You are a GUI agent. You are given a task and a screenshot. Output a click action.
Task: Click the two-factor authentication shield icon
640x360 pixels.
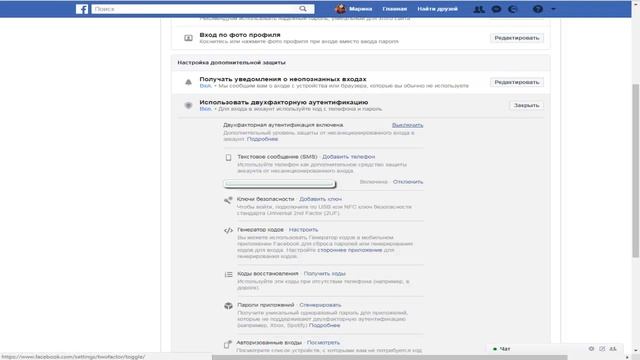click(x=188, y=105)
